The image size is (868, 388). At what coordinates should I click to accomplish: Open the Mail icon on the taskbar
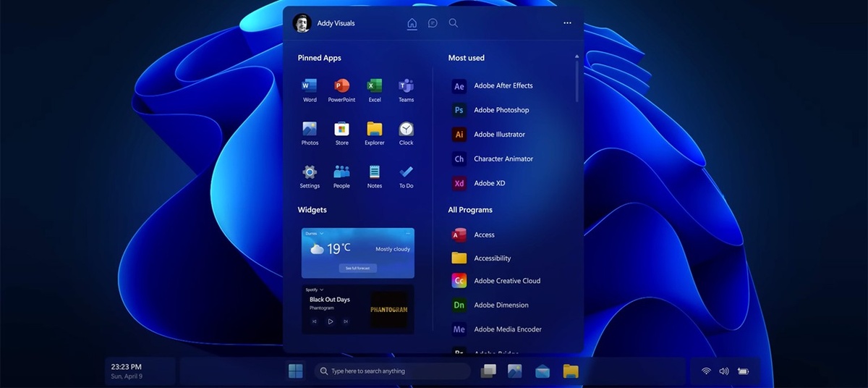[542, 371]
